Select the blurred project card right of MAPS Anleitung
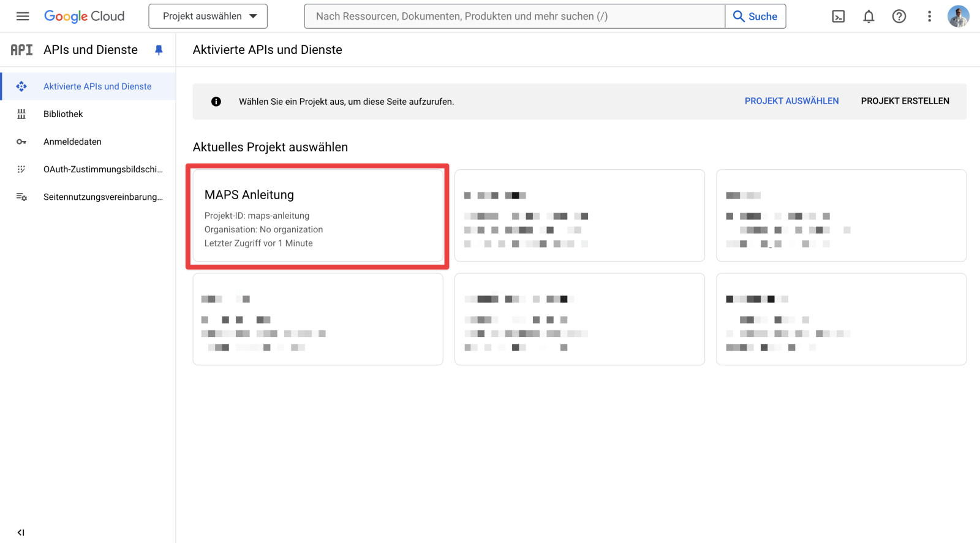The width and height of the screenshot is (980, 543). [579, 216]
